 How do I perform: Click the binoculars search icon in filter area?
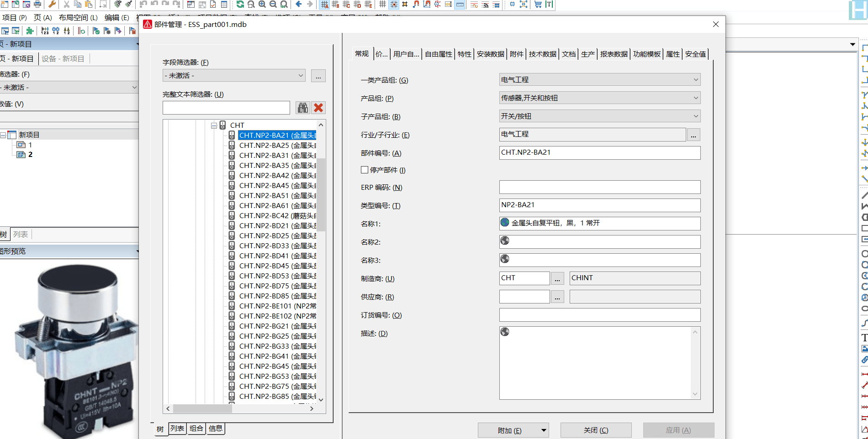click(x=302, y=108)
